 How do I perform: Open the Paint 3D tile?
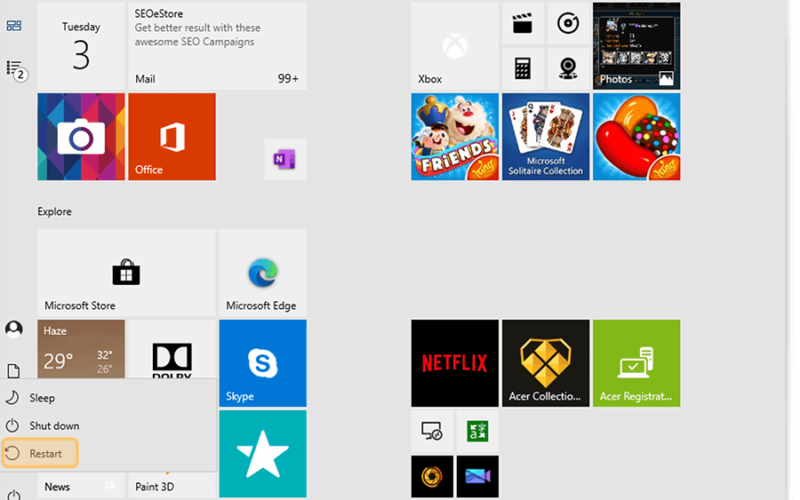[x=172, y=485]
